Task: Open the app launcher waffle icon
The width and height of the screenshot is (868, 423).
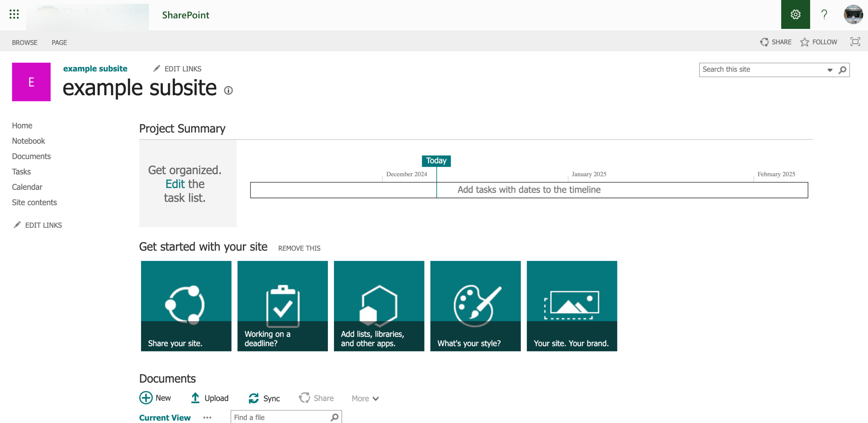Action: [14, 14]
